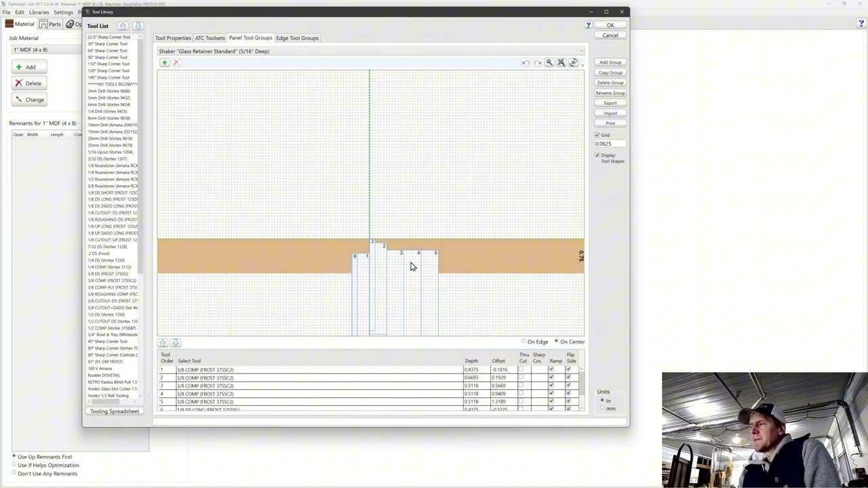Click Depth cell 0.6693 for tool 2
Screen dimensions: 868x488
pyautogui.click(x=476, y=378)
